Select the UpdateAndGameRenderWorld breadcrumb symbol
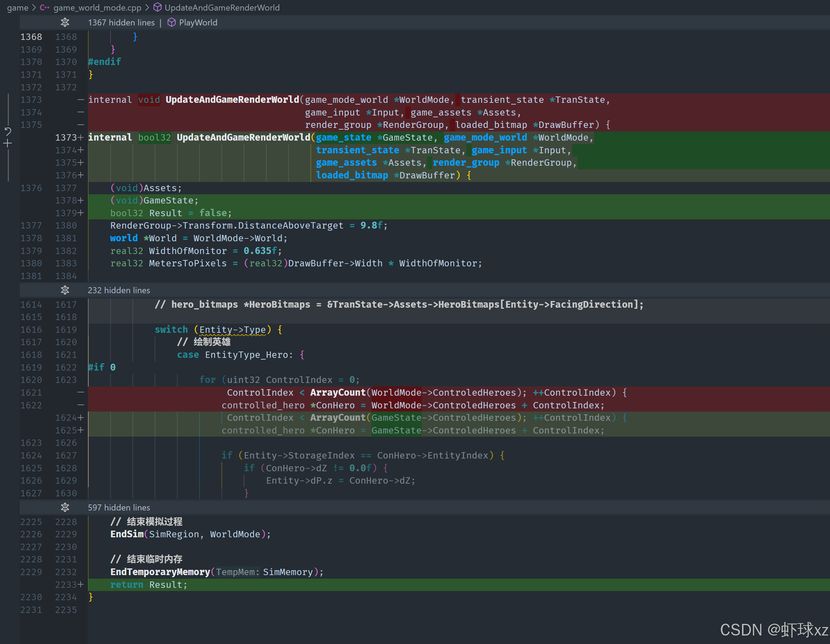 pyautogui.click(x=222, y=8)
